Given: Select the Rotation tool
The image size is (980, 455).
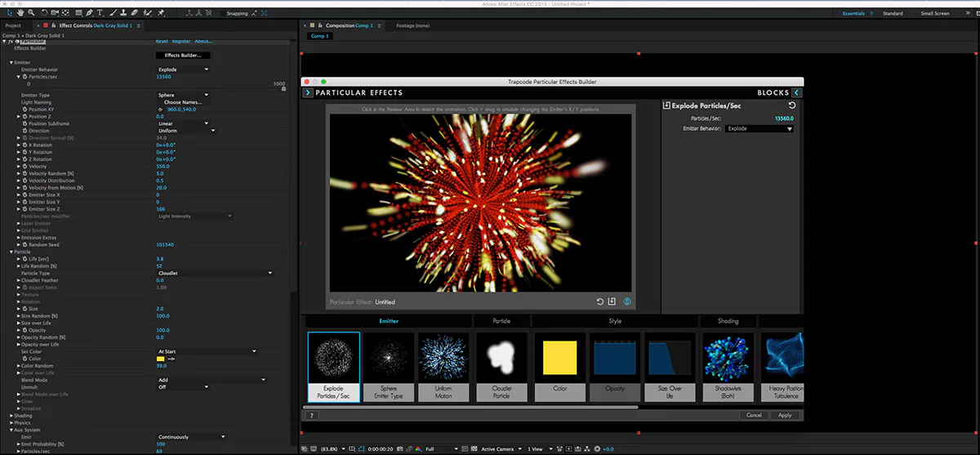Looking at the screenshot, I should [x=43, y=13].
